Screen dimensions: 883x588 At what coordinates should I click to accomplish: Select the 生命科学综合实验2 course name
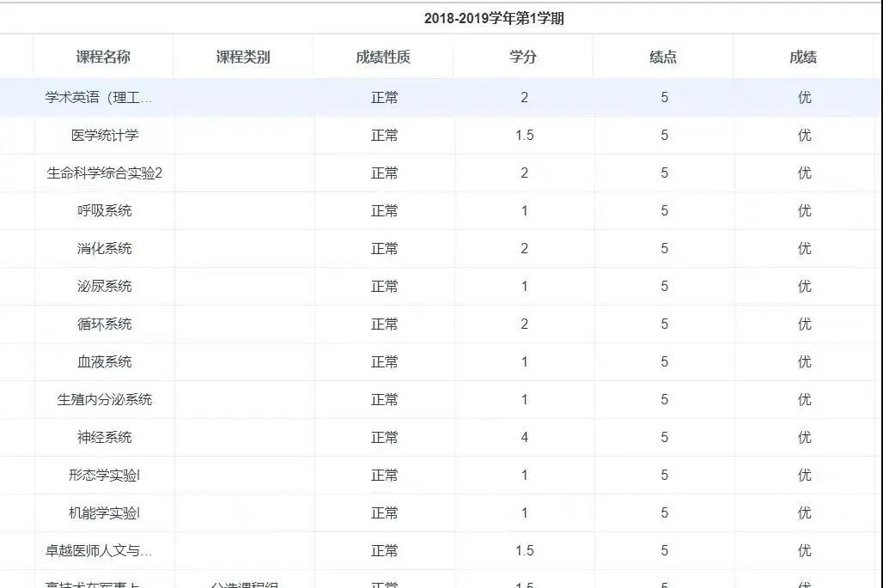point(105,173)
